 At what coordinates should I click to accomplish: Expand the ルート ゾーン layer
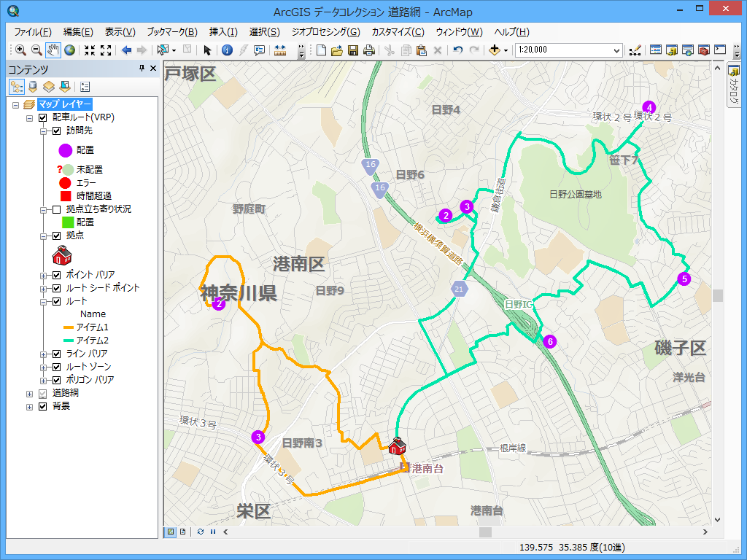[x=43, y=367]
